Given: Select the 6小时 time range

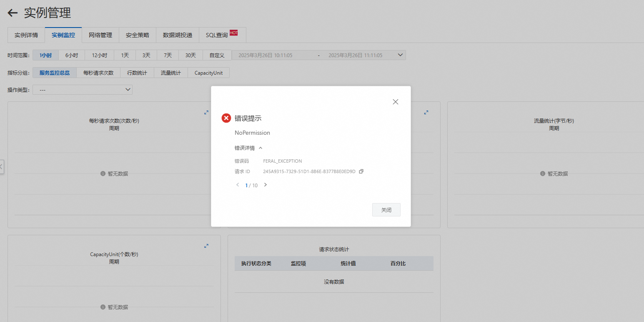Looking at the screenshot, I should (x=72, y=55).
